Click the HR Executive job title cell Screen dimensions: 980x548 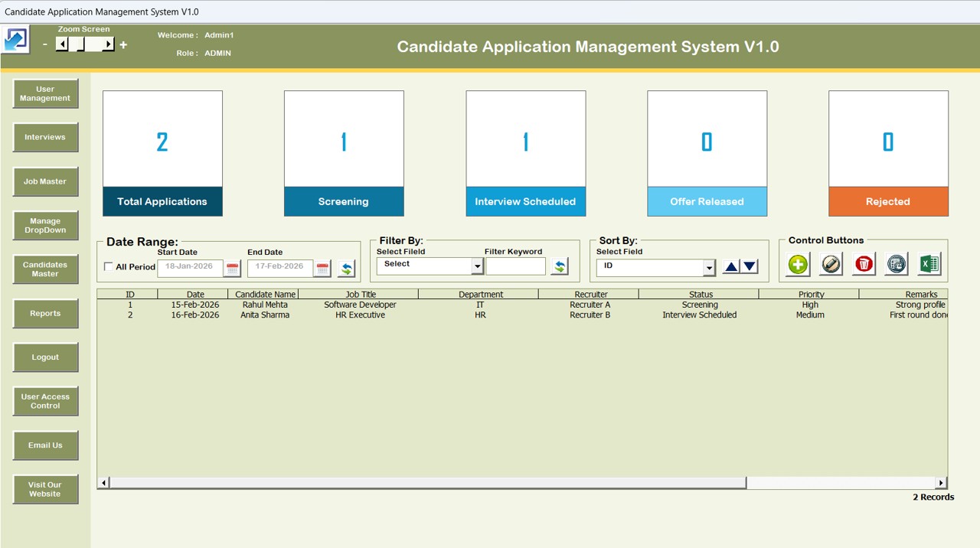coord(360,315)
